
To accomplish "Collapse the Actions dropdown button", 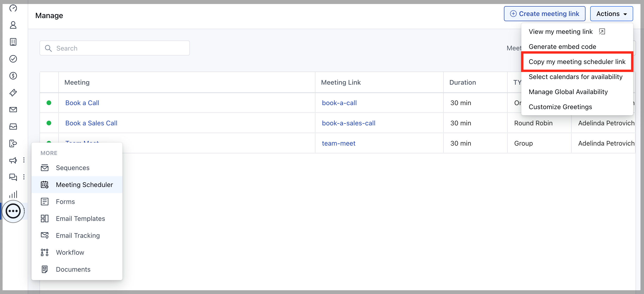I will (611, 14).
